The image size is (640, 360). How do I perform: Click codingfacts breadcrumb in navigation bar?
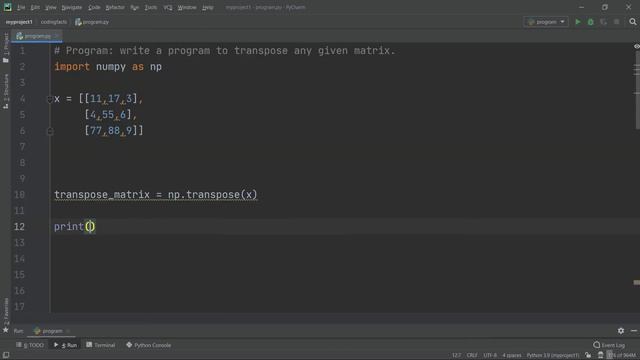(x=53, y=22)
